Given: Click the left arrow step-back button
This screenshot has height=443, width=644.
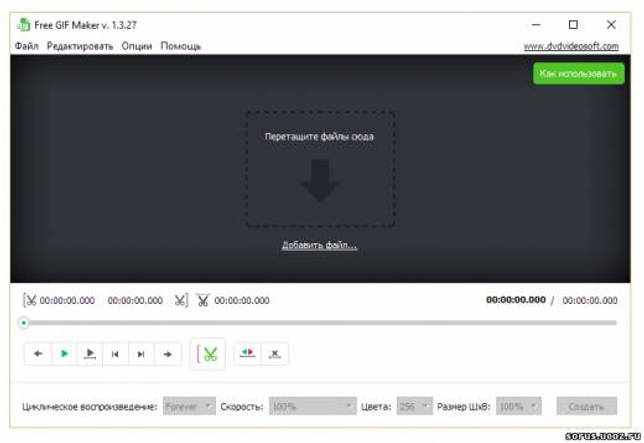Looking at the screenshot, I should 38,353.
